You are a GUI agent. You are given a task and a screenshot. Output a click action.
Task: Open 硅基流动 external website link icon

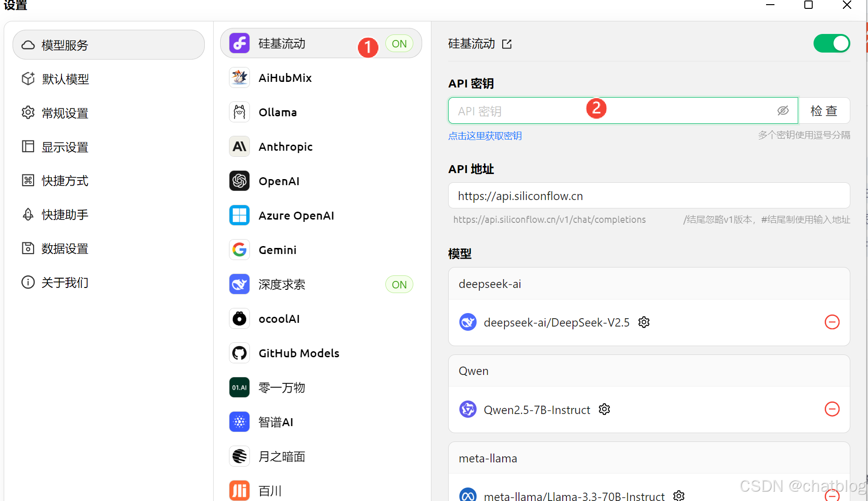click(507, 44)
